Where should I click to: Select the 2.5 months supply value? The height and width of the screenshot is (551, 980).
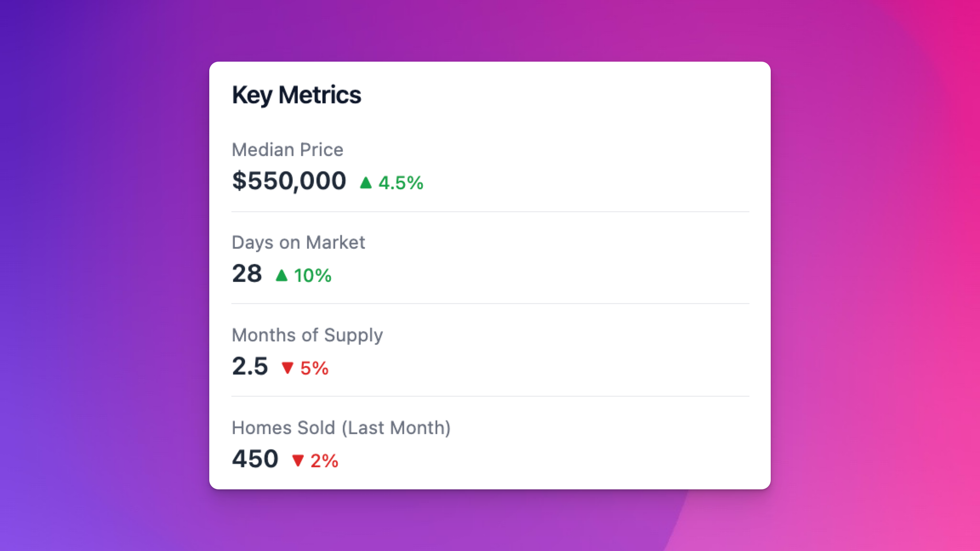[x=250, y=366]
